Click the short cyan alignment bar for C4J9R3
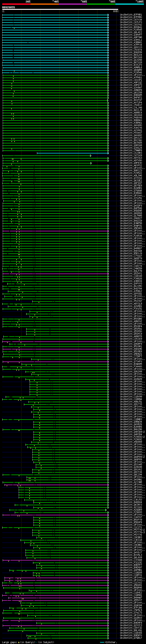The image size is (146, 644). (x=73, y=153)
